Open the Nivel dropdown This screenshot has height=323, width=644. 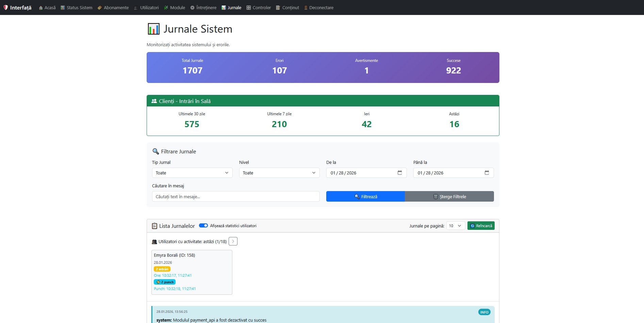point(279,173)
